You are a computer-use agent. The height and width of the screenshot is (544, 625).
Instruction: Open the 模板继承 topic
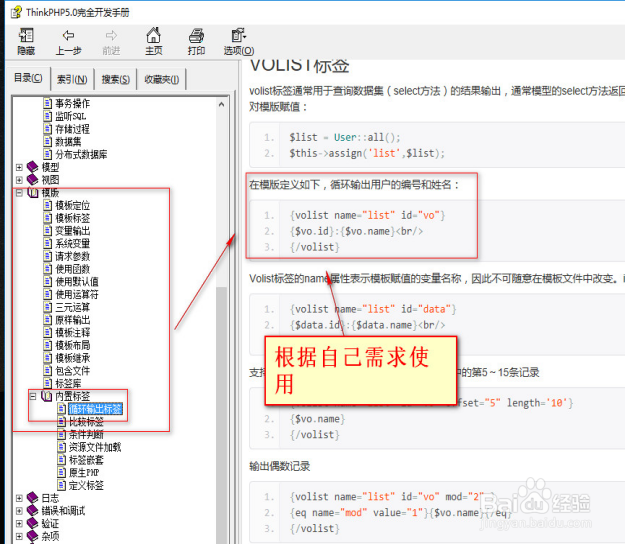point(73,358)
